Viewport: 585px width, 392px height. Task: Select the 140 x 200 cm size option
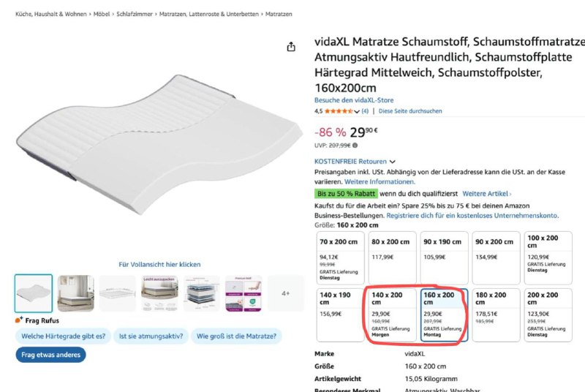tap(392, 314)
